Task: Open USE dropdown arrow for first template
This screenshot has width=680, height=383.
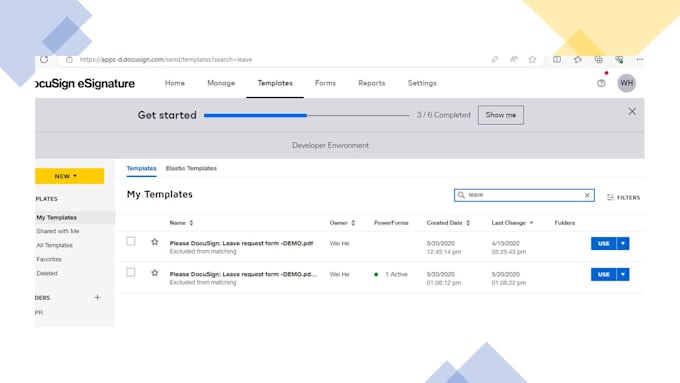Action: tap(623, 243)
